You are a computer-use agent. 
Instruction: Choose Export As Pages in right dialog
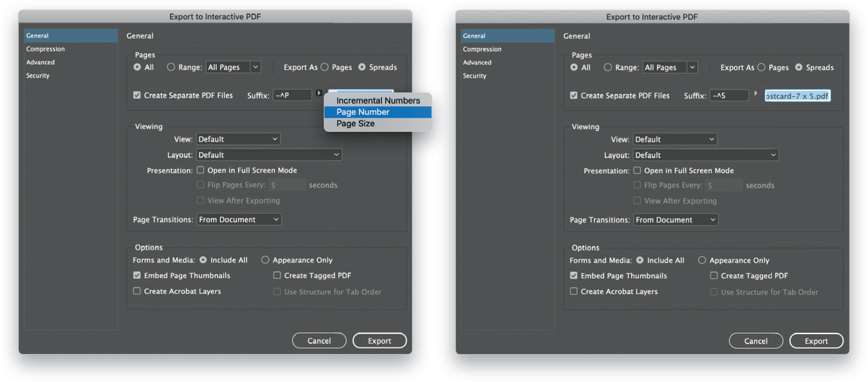pos(761,68)
